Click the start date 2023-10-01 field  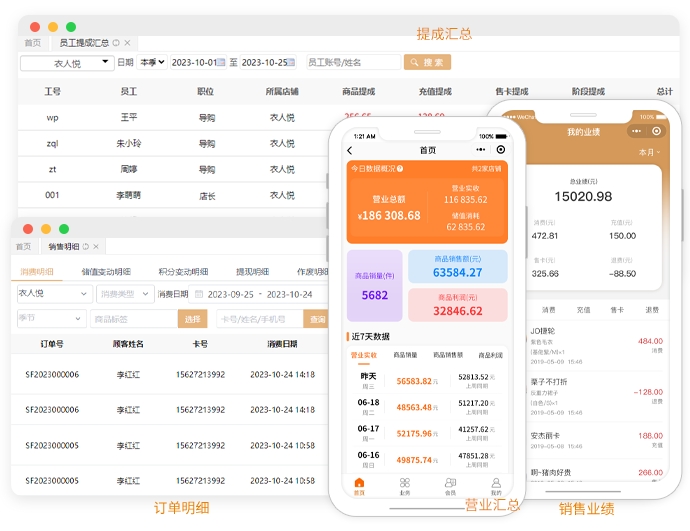[x=198, y=62]
